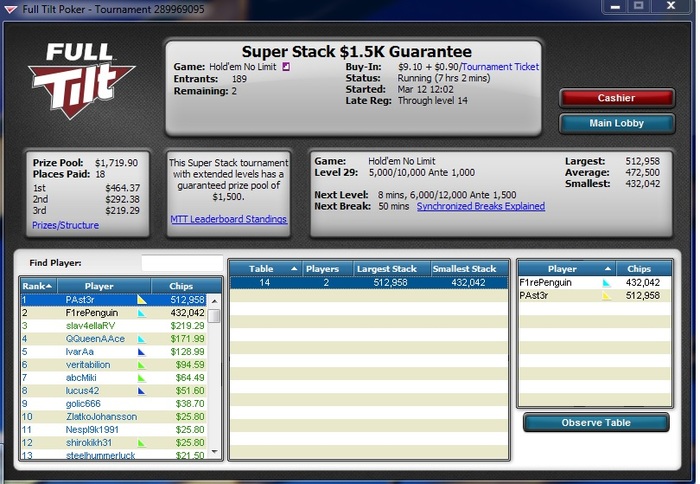Click standings scrollbar up arrow
This screenshot has height=484, width=700.
click(x=214, y=300)
